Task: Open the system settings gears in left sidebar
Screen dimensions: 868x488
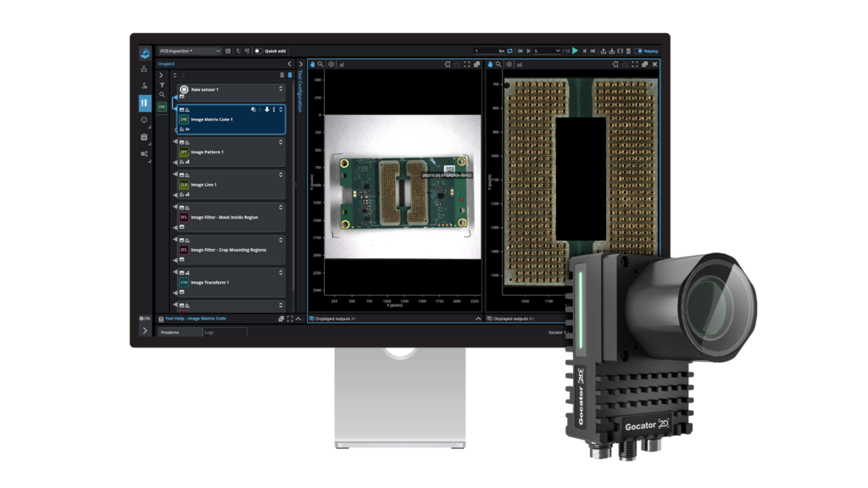Action: coord(144,153)
